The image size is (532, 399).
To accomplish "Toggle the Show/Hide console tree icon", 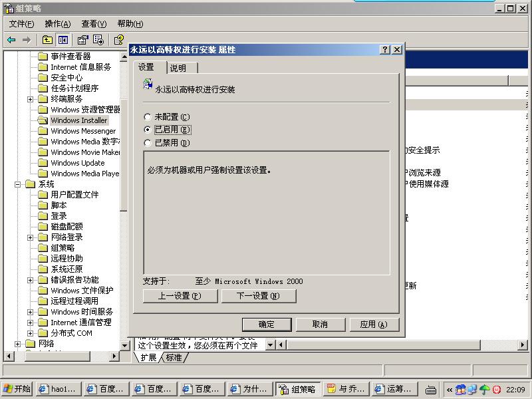I will (63, 40).
